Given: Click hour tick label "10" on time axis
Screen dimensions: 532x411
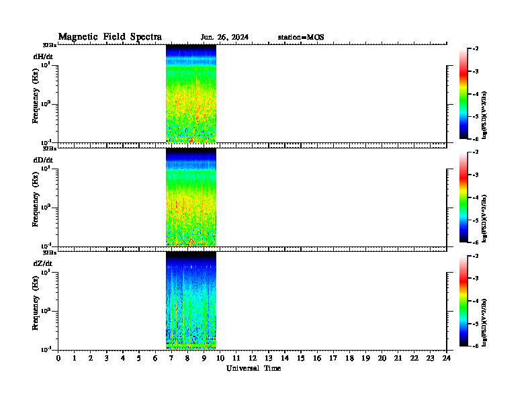Looking at the screenshot, I should coord(220,358).
